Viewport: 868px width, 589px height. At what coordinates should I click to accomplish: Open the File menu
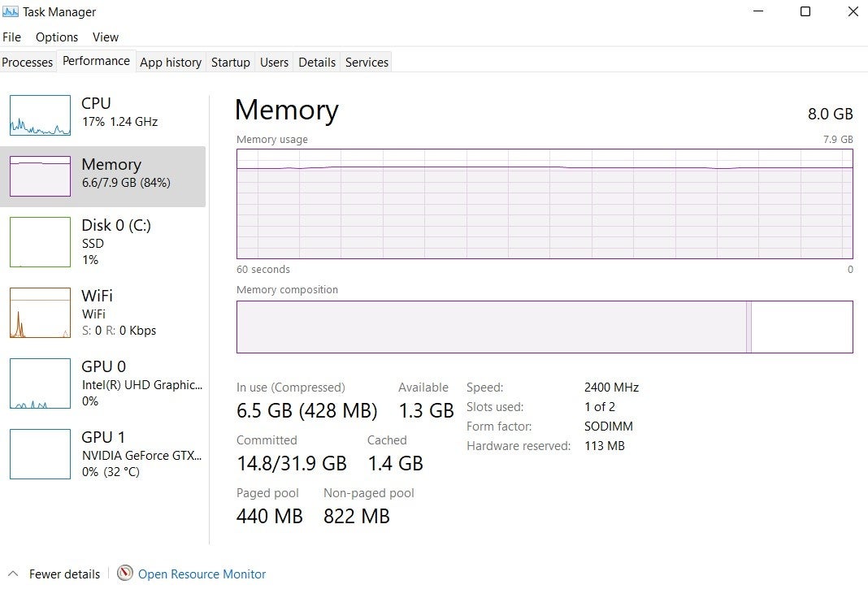[x=12, y=37]
